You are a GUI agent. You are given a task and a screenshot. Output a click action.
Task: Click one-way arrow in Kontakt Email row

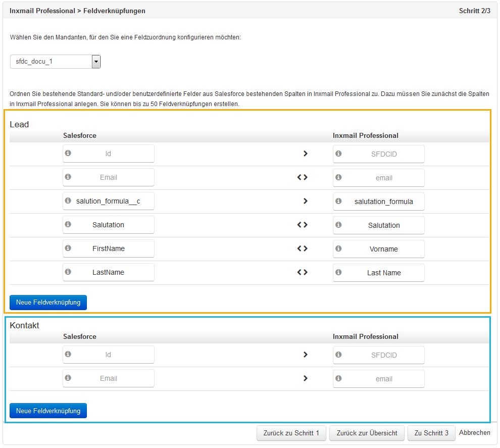point(305,378)
